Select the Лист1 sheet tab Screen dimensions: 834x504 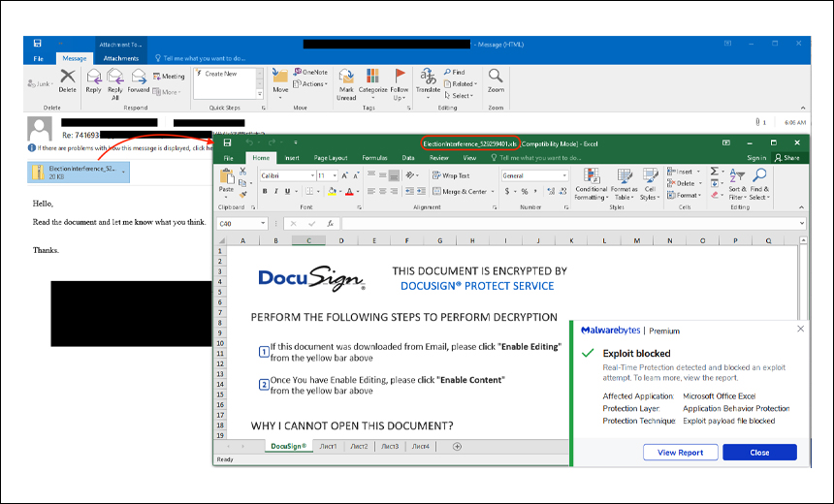coord(328,447)
